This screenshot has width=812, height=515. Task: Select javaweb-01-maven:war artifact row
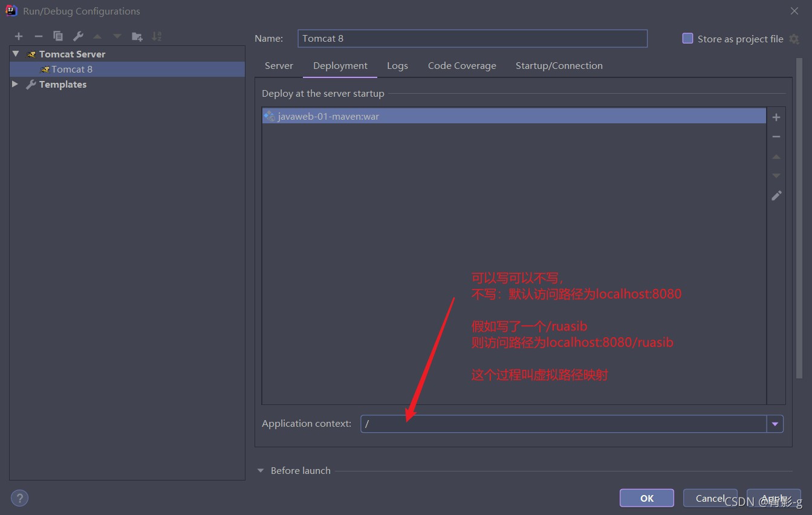tap(514, 116)
